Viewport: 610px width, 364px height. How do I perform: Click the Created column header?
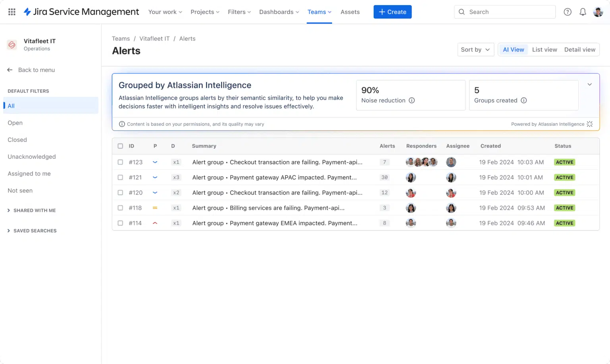(490, 146)
